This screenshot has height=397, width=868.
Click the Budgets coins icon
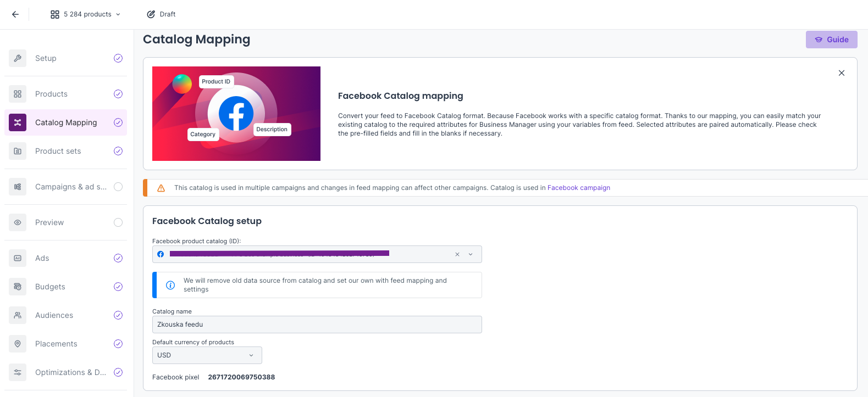pyautogui.click(x=18, y=287)
